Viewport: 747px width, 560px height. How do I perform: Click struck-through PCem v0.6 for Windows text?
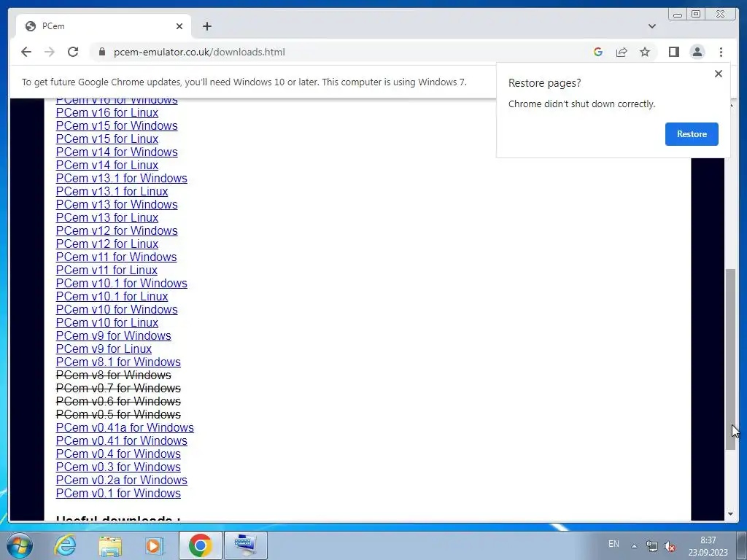click(x=118, y=402)
